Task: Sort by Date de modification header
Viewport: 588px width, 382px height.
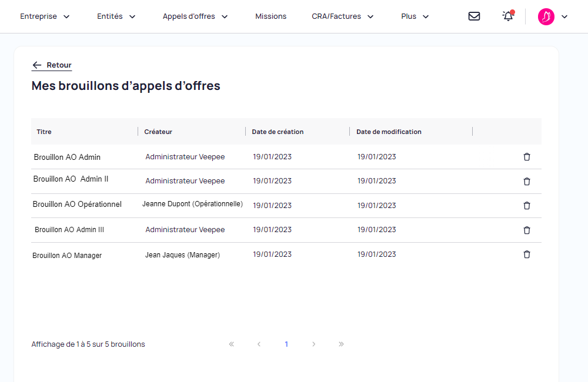Action: (389, 132)
